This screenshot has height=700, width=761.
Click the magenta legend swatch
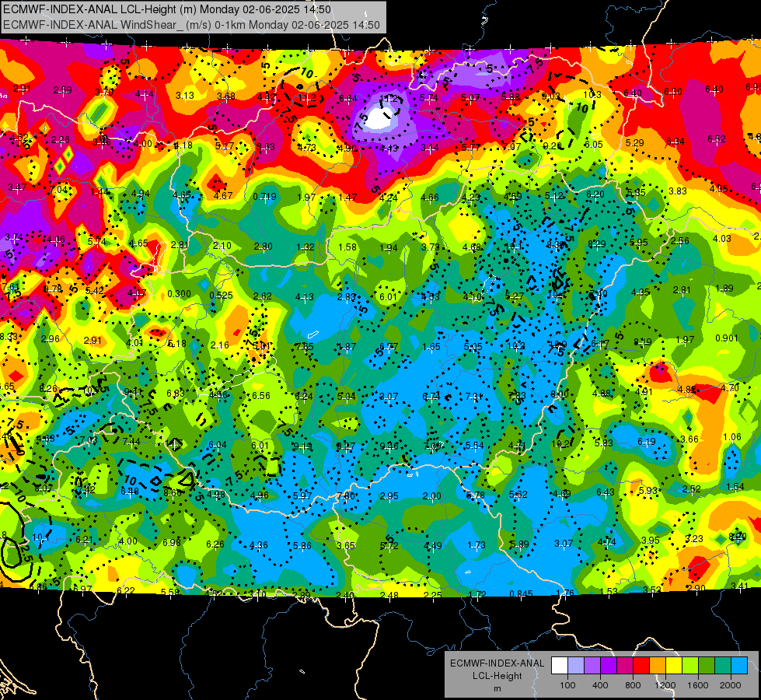(x=625, y=666)
